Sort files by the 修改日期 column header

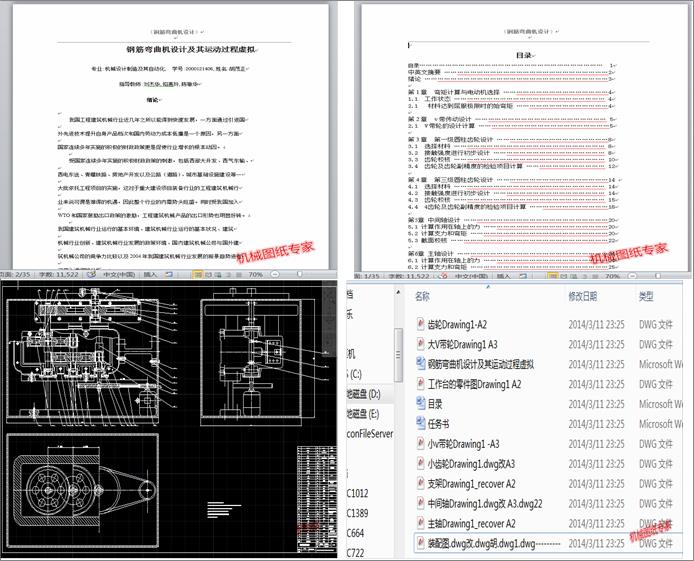coord(582,296)
